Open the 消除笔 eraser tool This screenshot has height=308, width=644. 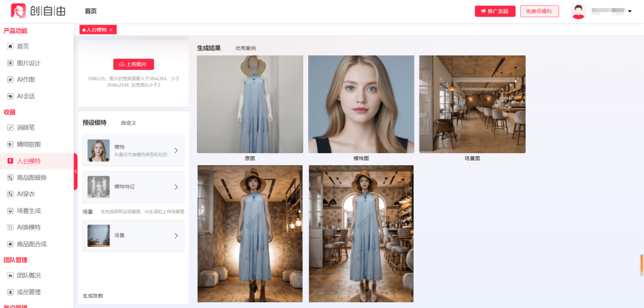pyautogui.click(x=10, y=127)
